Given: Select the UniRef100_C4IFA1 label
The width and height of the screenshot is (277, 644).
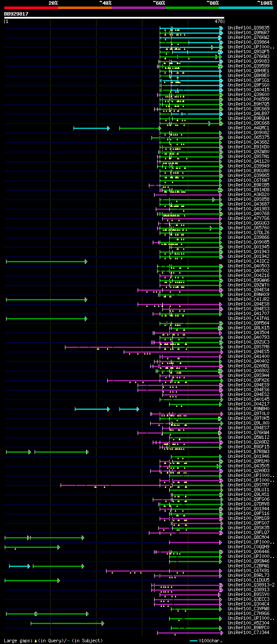Looking at the screenshot, I should pyautogui.click(x=248, y=318).
